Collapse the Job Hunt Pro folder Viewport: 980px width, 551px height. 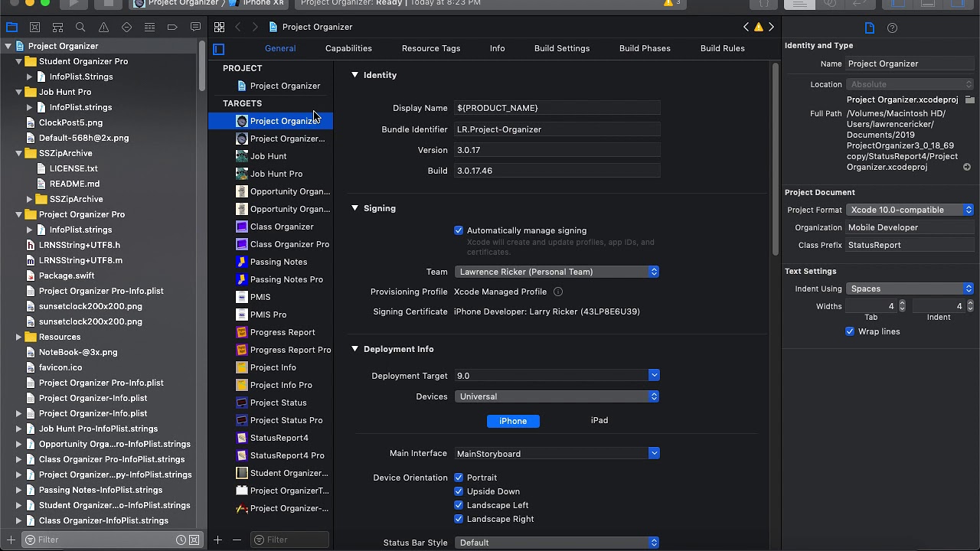(18, 92)
